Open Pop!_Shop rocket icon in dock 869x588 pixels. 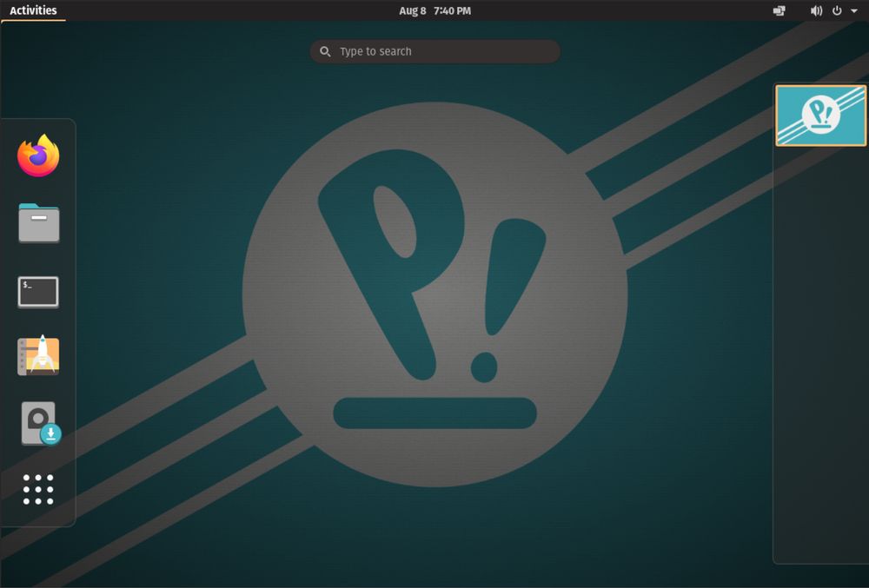click(x=38, y=355)
